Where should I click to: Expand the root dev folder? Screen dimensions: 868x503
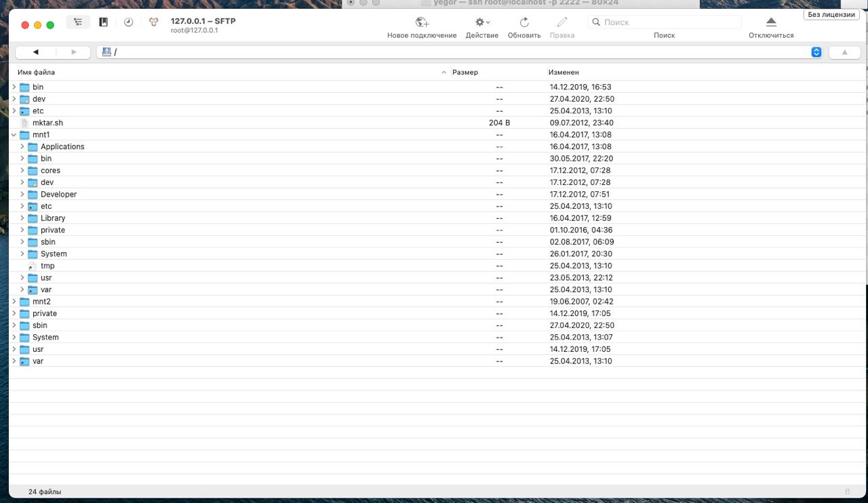click(14, 99)
